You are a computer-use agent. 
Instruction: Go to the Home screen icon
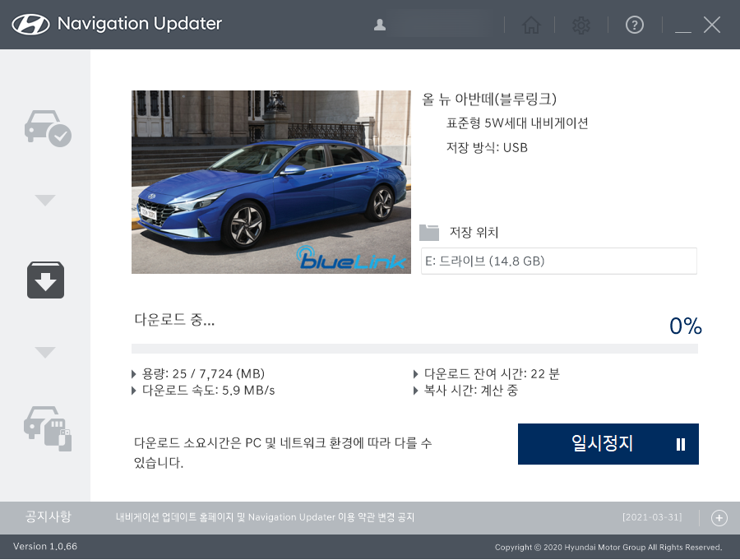[531, 25]
